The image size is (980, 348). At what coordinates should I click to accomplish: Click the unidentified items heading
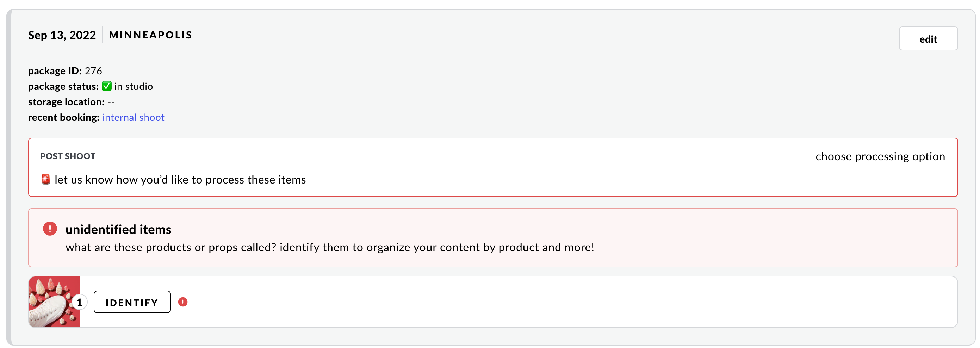[x=118, y=229]
